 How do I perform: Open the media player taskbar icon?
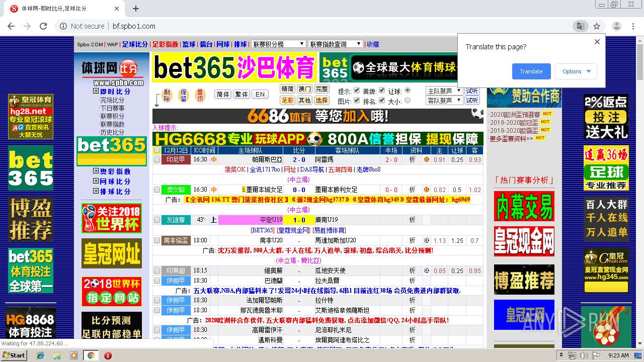74,355
